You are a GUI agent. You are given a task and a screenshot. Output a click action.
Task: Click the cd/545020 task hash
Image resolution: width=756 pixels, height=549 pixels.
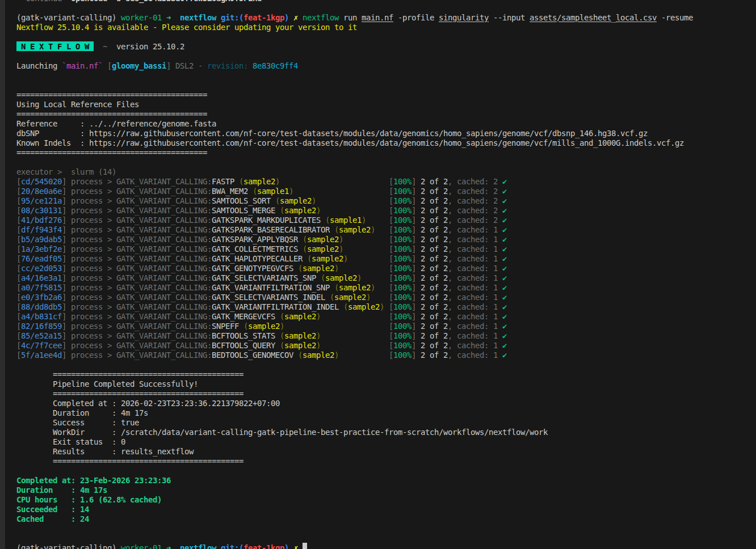[x=41, y=182]
